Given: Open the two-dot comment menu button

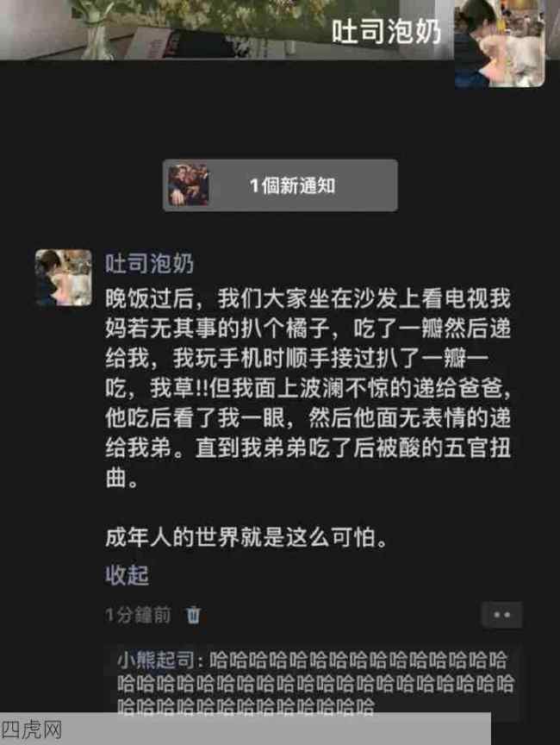Looking at the screenshot, I should pyautogui.click(x=501, y=615).
